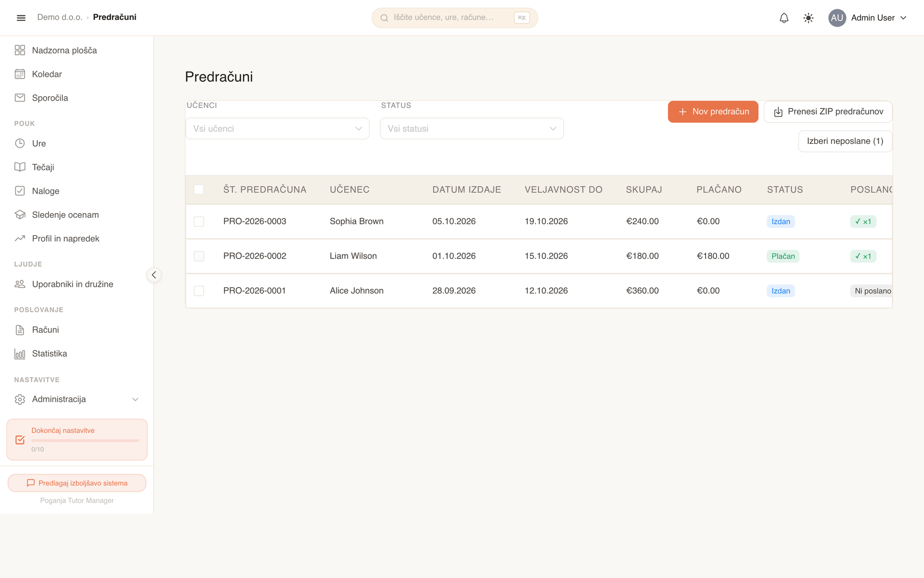Click the search magnifier icon
924x578 pixels.
tap(384, 18)
